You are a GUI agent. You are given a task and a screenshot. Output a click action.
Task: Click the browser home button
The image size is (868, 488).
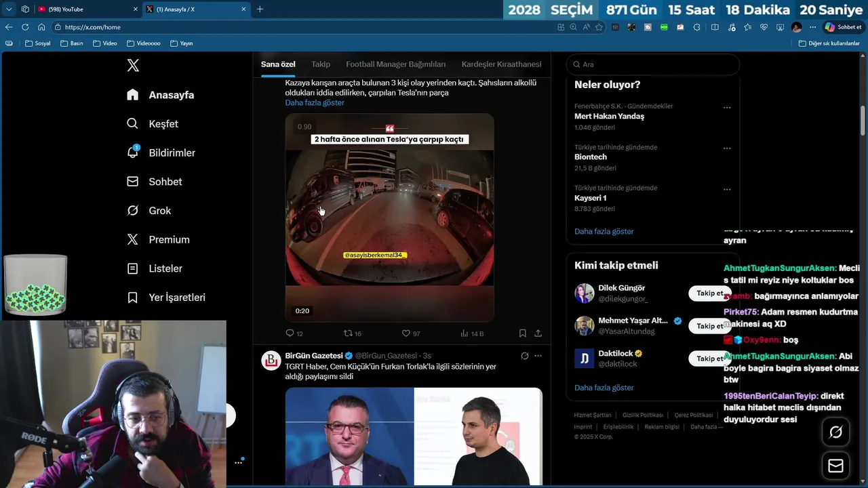(41, 27)
